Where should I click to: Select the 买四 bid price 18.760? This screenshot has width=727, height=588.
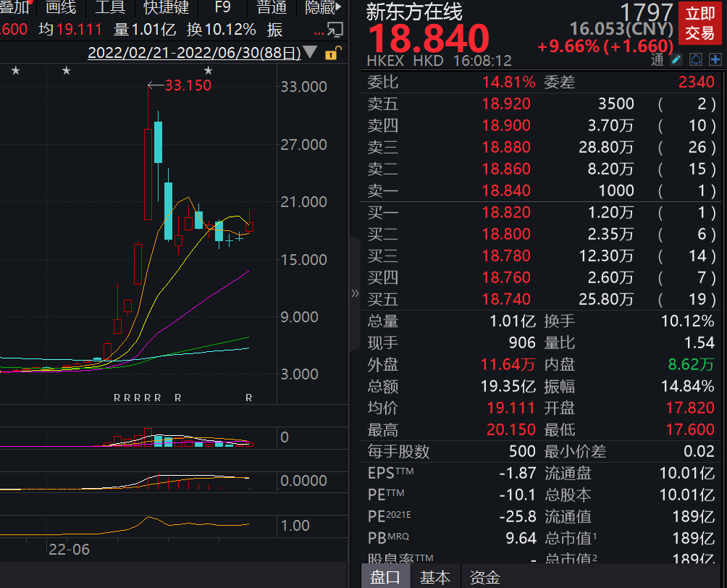(x=506, y=278)
